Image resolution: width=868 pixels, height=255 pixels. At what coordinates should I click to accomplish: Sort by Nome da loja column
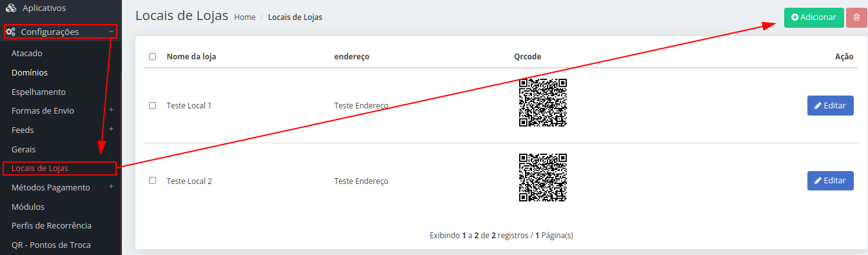pos(192,56)
